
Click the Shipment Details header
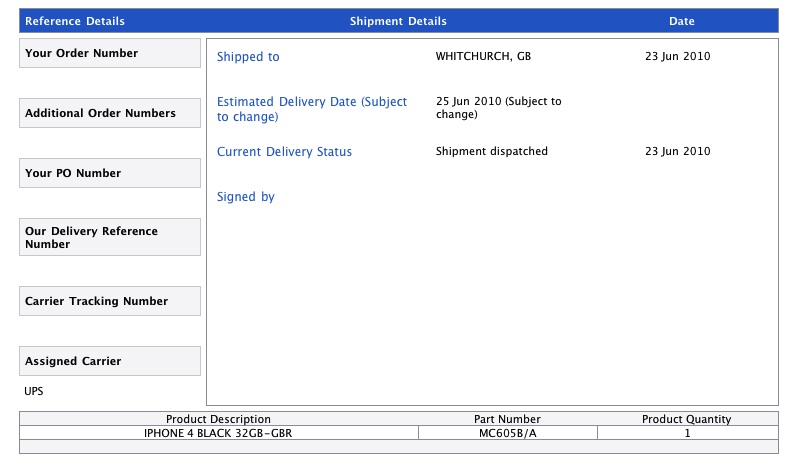click(x=398, y=21)
